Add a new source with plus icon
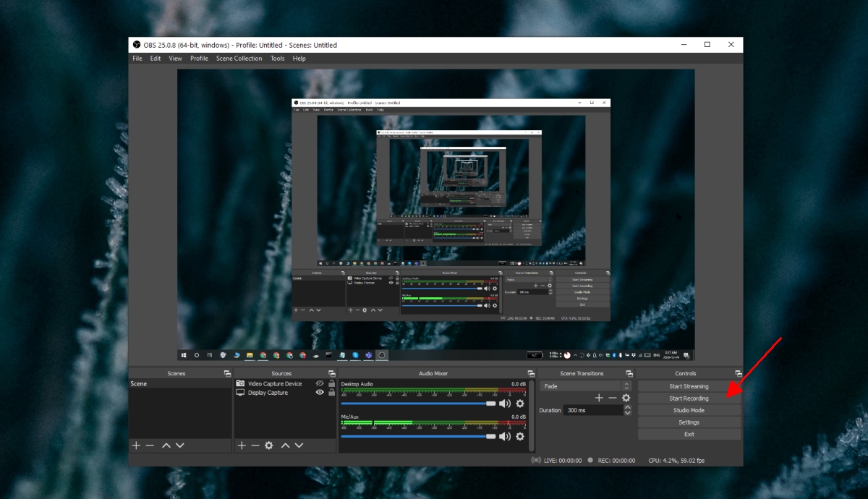This screenshot has height=499, width=868. click(x=242, y=445)
